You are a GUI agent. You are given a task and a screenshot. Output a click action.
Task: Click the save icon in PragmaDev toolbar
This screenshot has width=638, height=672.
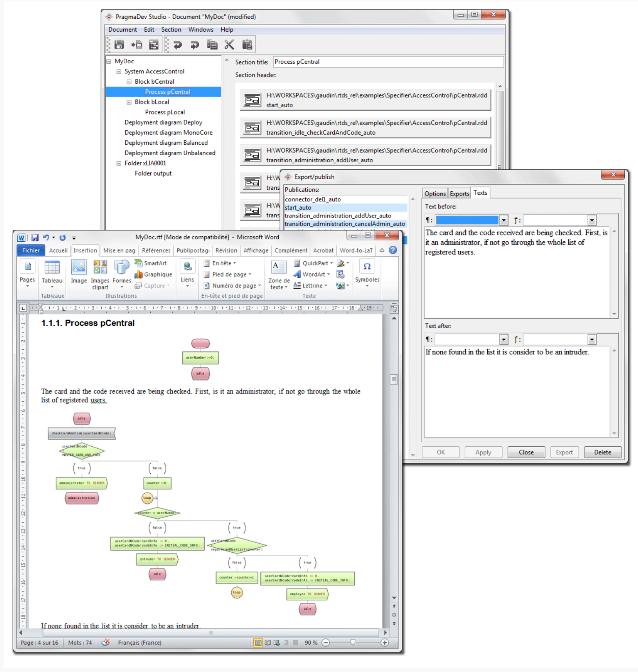pos(119,45)
